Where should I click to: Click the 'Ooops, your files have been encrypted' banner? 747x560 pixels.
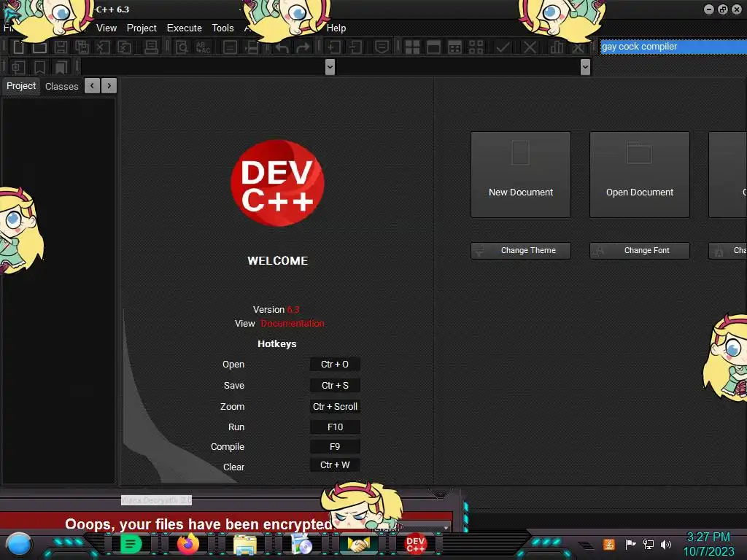tap(199, 524)
